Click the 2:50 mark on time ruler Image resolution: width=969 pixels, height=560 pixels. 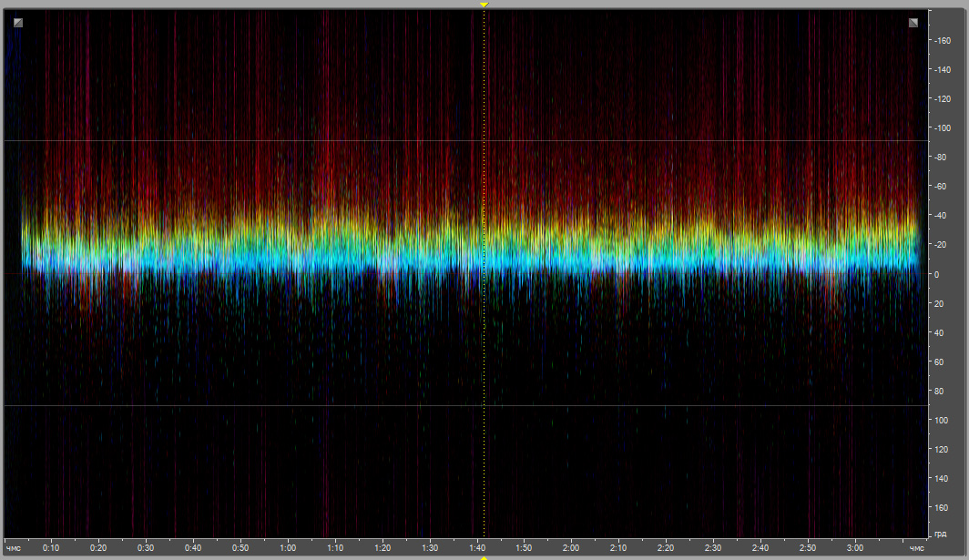[x=808, y=547]
